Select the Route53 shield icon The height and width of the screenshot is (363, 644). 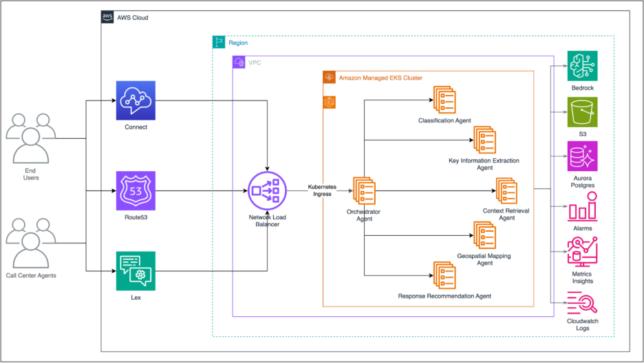pos(136,190)
